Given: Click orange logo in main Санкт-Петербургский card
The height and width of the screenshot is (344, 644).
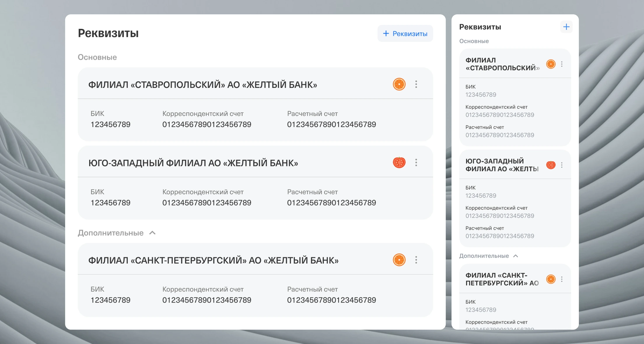Looking at the screenshot, I should [399, 260].
